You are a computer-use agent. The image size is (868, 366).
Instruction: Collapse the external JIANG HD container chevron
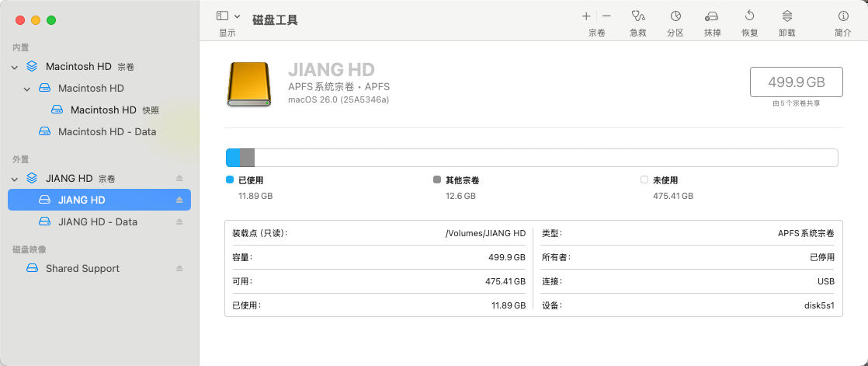pyautogui.click(x=15, y=179)
